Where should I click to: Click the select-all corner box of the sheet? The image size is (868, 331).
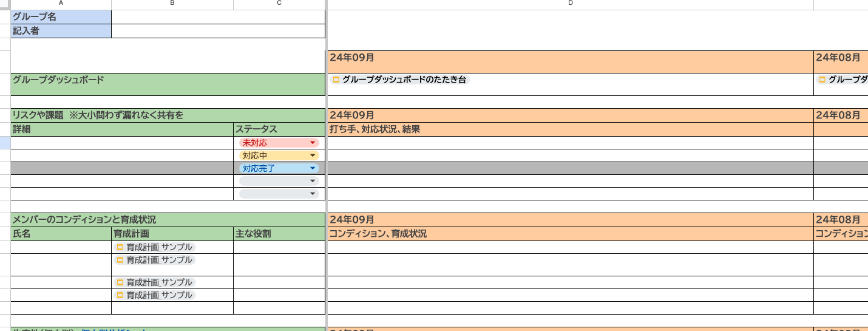coord(5,4)
